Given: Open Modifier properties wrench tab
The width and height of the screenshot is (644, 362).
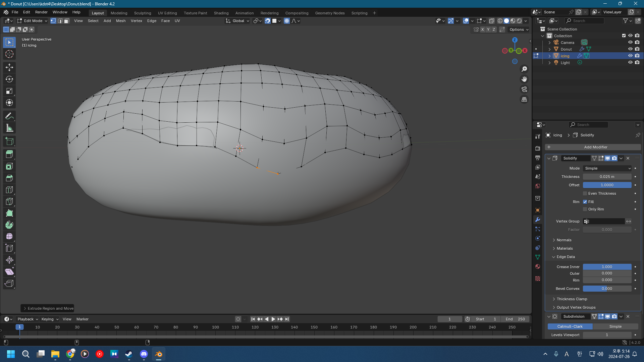Looking at the screenshot, I should [538, 220].
